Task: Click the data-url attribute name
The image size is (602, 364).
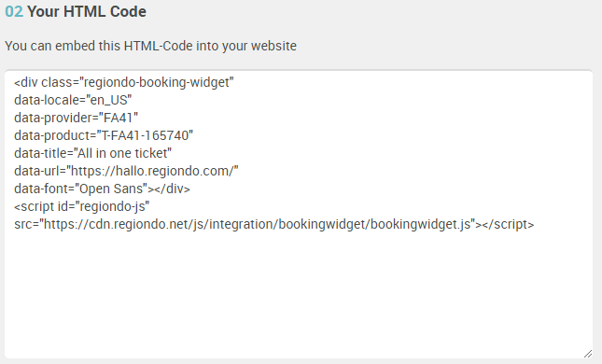Action: coord(36,171)
